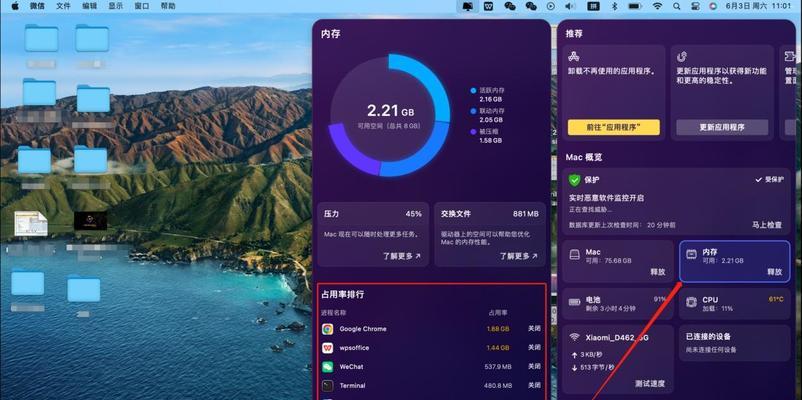Open the Wi-Fi menu bar icon

(657, 6)
